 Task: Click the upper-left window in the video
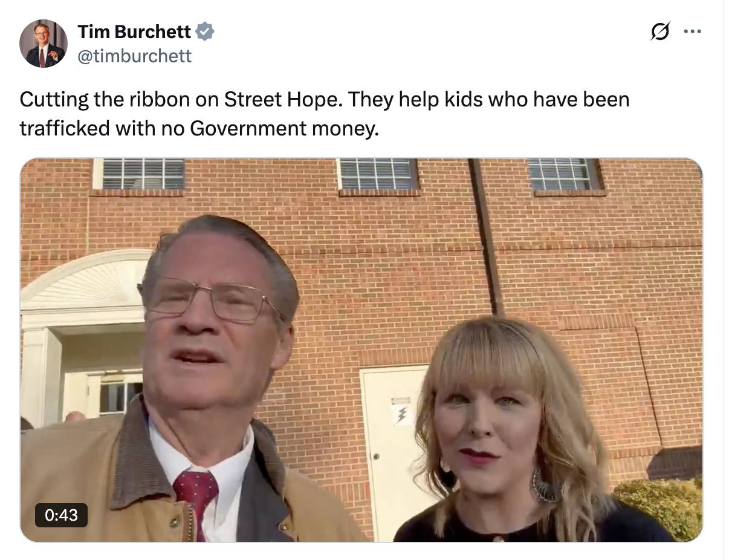click(143, 174)
